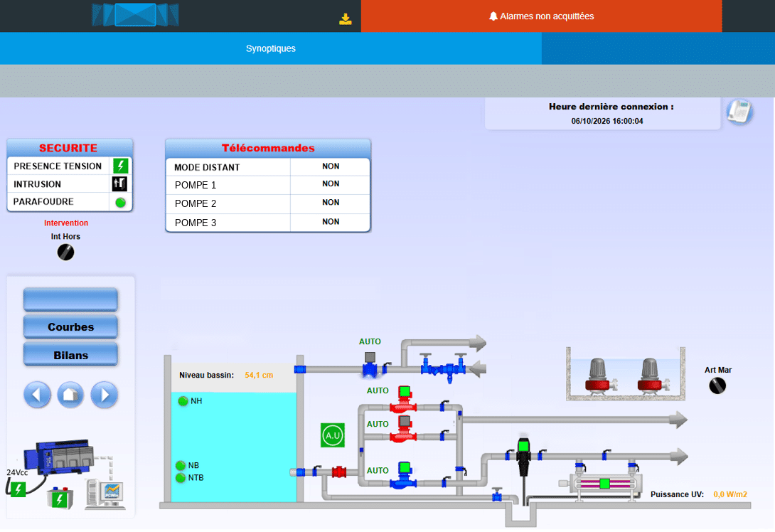Click the basin level value 54,1 cm
The height and width of the screenshot is (532, 775).
click(259, 376)
